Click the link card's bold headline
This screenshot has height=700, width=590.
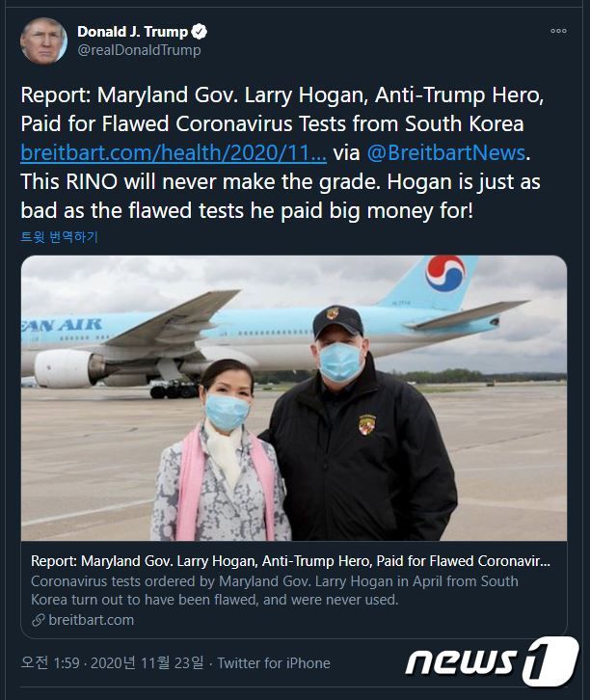(x=290, y=560)
